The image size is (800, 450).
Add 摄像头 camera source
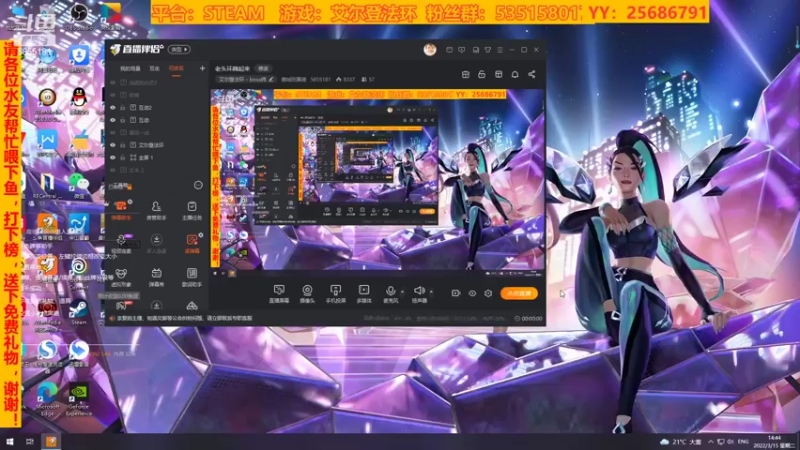click(x=307, y=294)
